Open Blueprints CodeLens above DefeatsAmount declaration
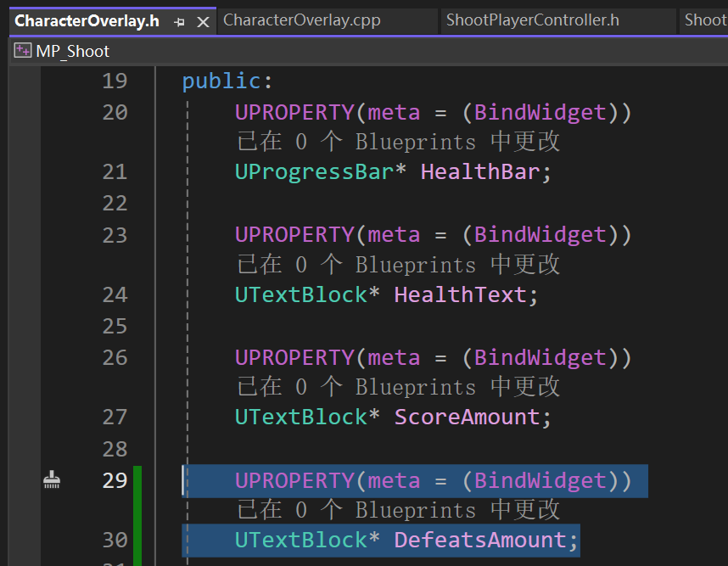This screenshot has height=566, width=728. pyautogui.click(x=398, y=510)
